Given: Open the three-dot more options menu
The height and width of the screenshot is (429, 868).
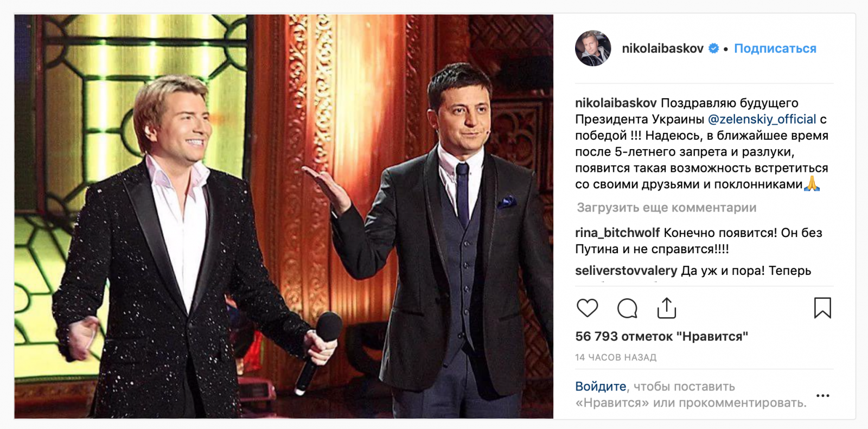Looking at the screenshot, I should point(823,395).
